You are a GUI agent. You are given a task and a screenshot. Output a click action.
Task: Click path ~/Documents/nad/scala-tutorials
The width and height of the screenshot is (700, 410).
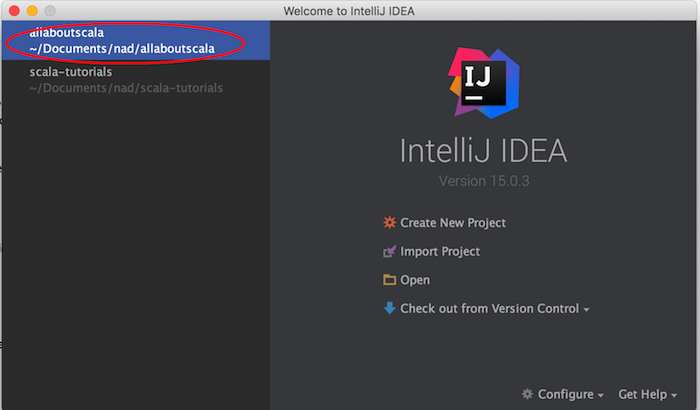coord(126,88)
